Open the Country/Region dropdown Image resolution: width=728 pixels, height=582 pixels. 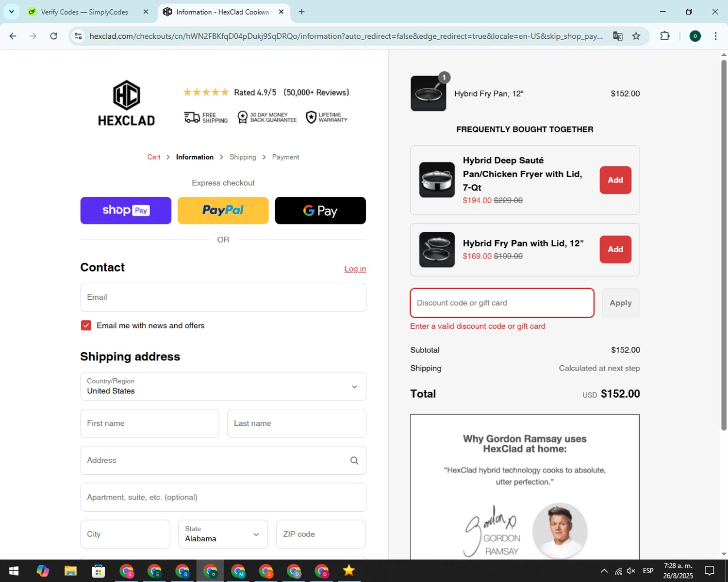223,387
